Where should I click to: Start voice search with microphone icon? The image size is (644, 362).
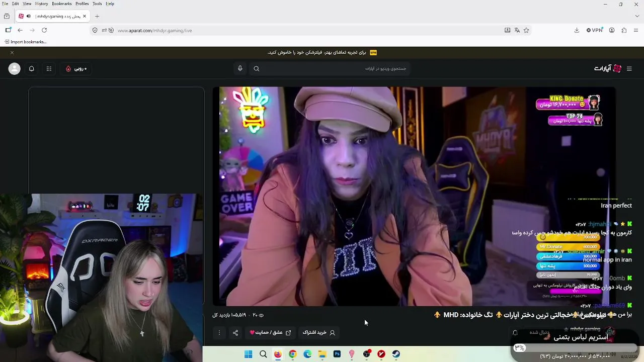[x=240, y=68]
